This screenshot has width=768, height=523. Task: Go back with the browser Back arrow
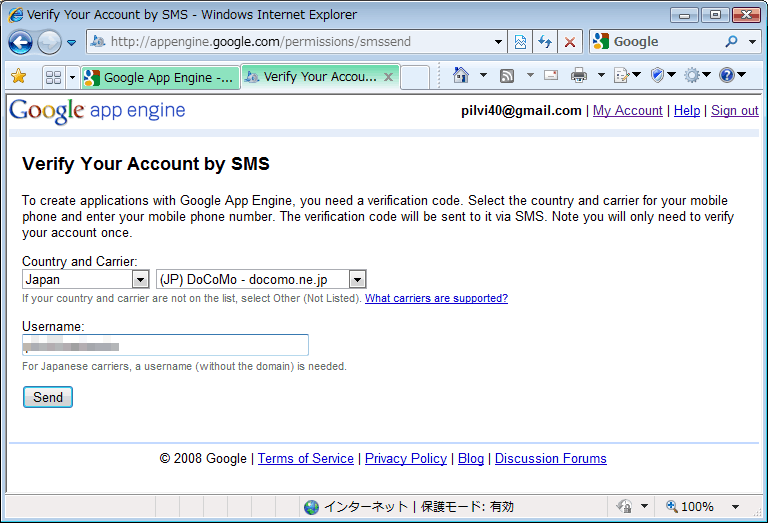(x=20, y=42)
